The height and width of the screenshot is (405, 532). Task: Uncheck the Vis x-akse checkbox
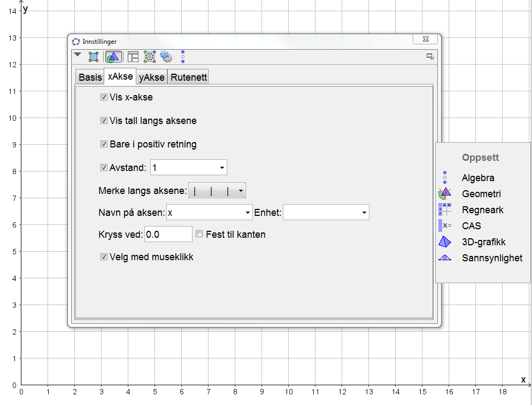(104, 97)
